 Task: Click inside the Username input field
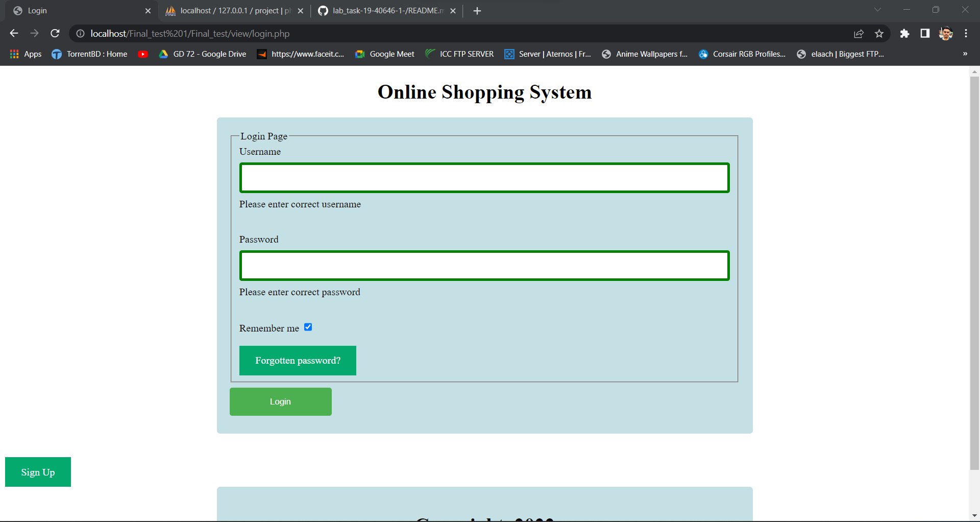click(484, 177)
